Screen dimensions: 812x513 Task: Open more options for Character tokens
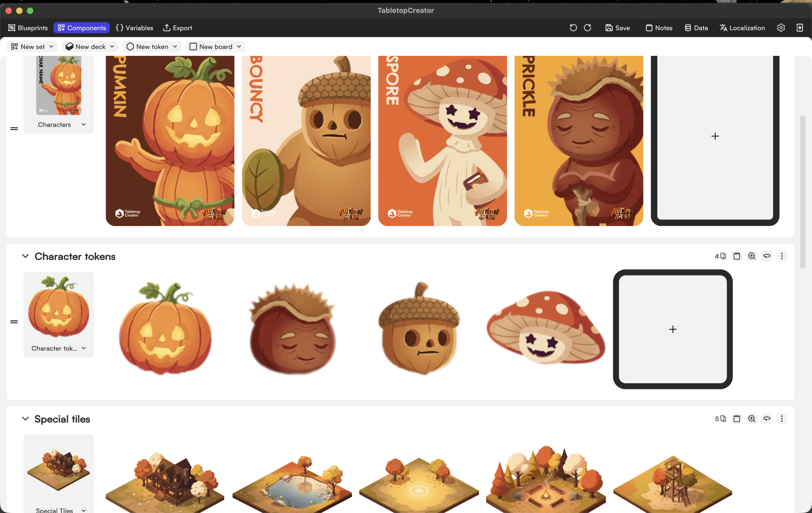tap(782, 256)
